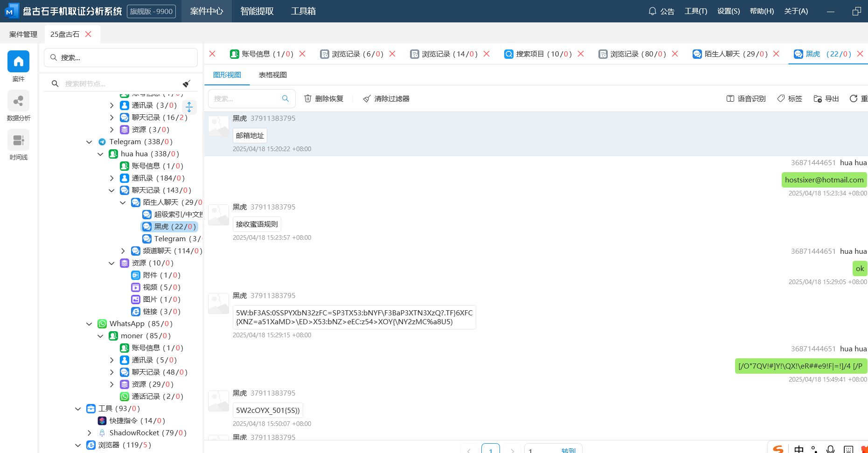Click the 删除恢复 trash button
The width and height of the screenshot is (868, 453).
click(x=324, y=98)
